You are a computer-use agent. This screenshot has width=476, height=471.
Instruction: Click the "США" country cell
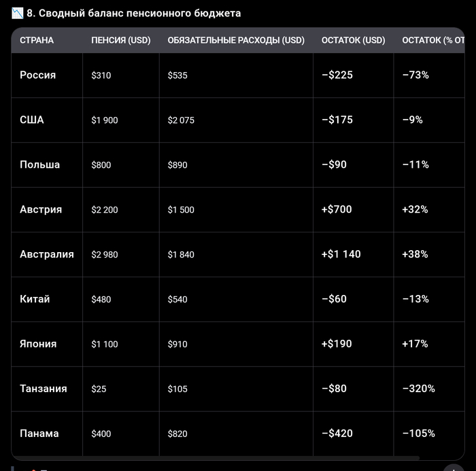(x=32, y=120)
